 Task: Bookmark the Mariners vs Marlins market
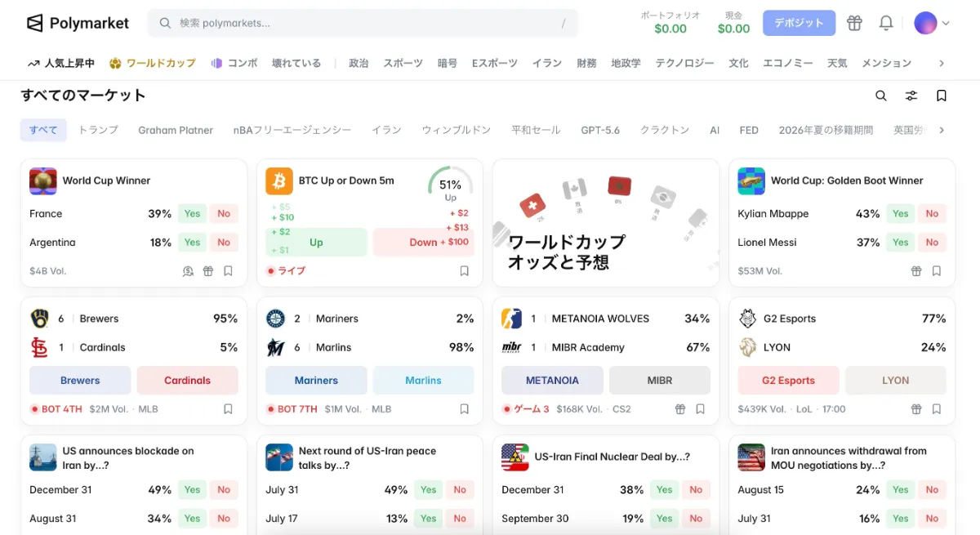click(x=464, y=409)
